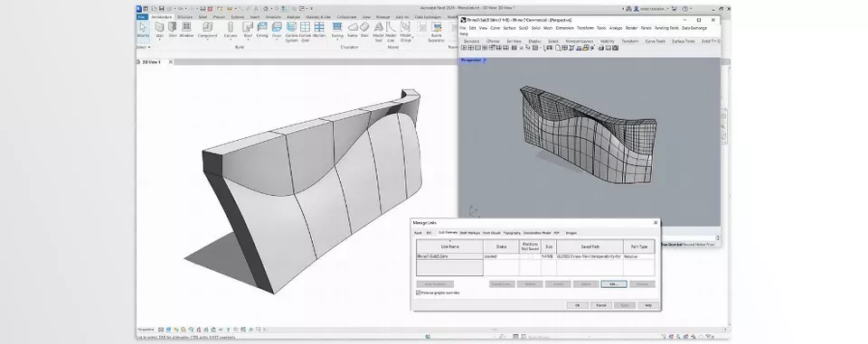Image resolution: width=868 pixels, height=344 pixels.
Task: Expand the Railing tool dropdown arrow
Action: point(337,39)
